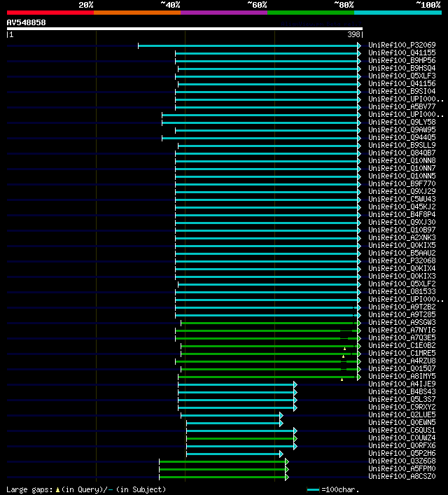The height and width of the screenshot is (495, 448).
Task: Click the green alignment bar for UniRef100_C0UWZ4
Action: click(240, 438)
